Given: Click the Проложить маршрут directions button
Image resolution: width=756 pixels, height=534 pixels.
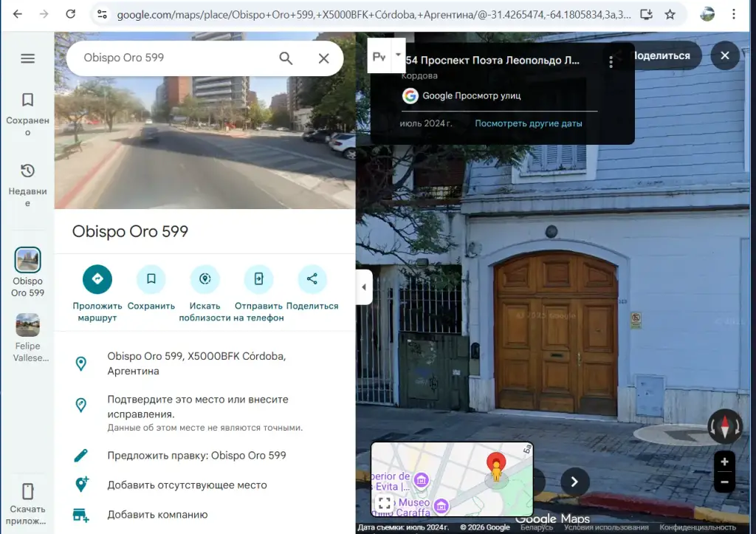Looking at the screenshot, I should (97, 279).
